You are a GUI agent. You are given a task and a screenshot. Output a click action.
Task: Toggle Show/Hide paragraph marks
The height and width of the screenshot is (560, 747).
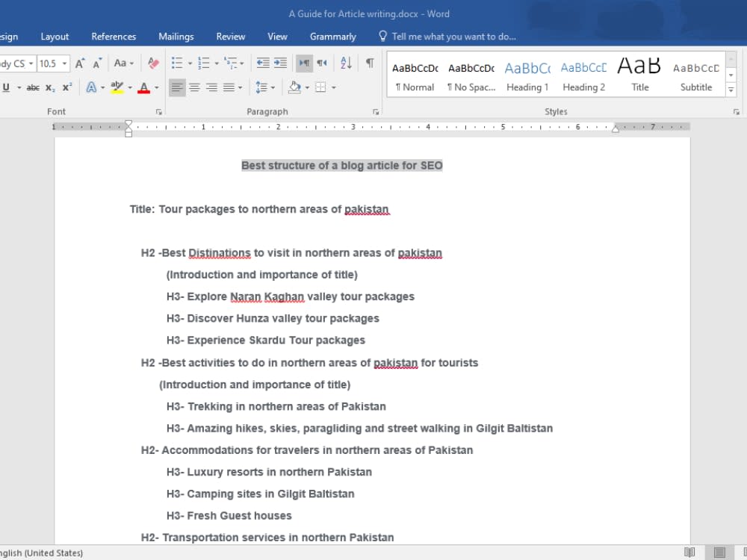point(370,63)
